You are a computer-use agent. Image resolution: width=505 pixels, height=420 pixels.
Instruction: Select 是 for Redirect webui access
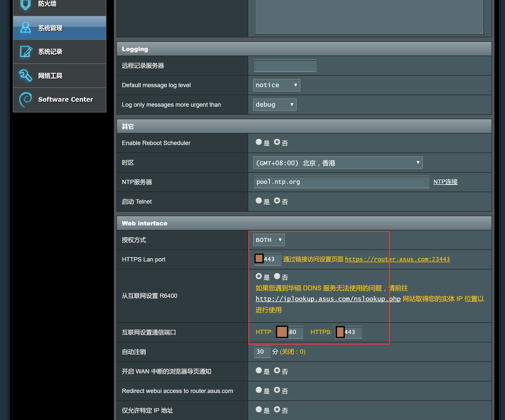tap(259, 390)
